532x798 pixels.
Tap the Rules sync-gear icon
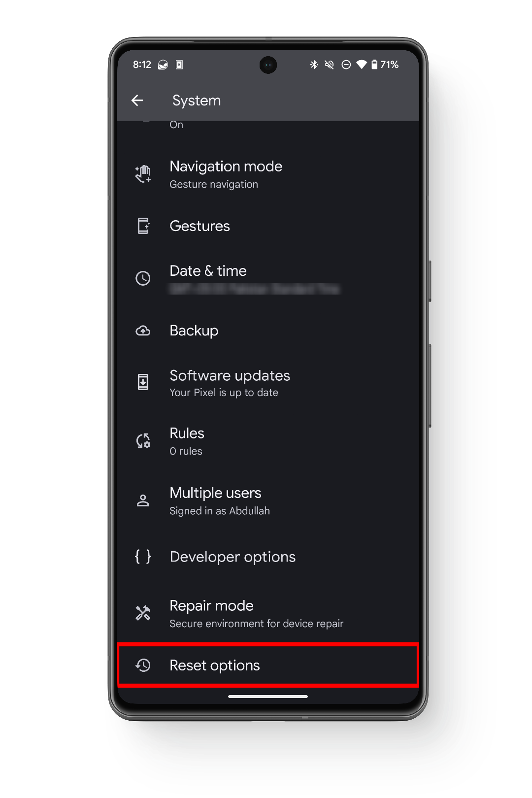pos(143,441)
